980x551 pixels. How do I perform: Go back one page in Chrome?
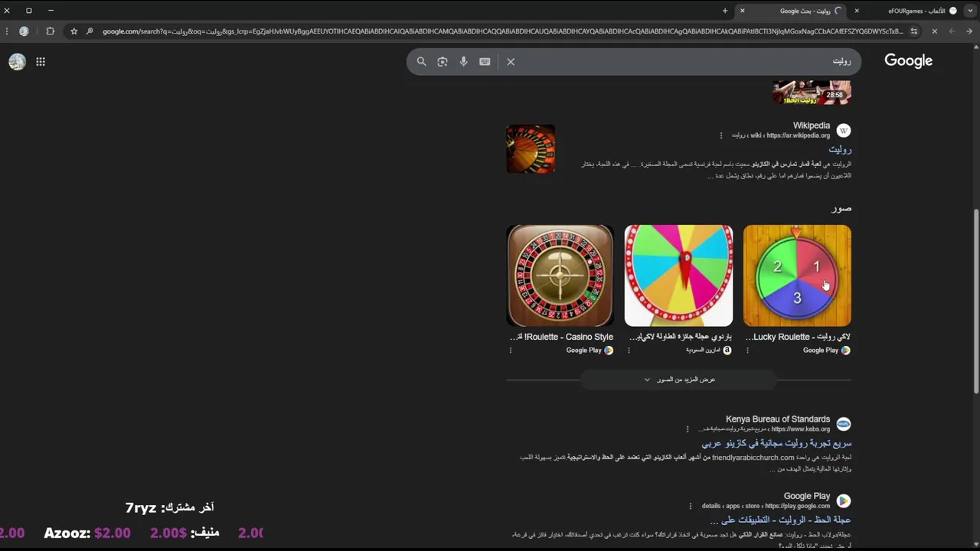click(969, 31)
